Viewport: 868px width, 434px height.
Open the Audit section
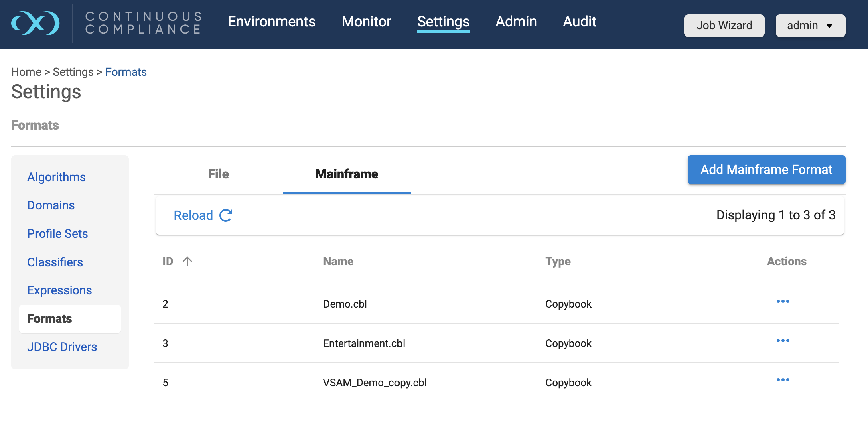click(579, 22)
